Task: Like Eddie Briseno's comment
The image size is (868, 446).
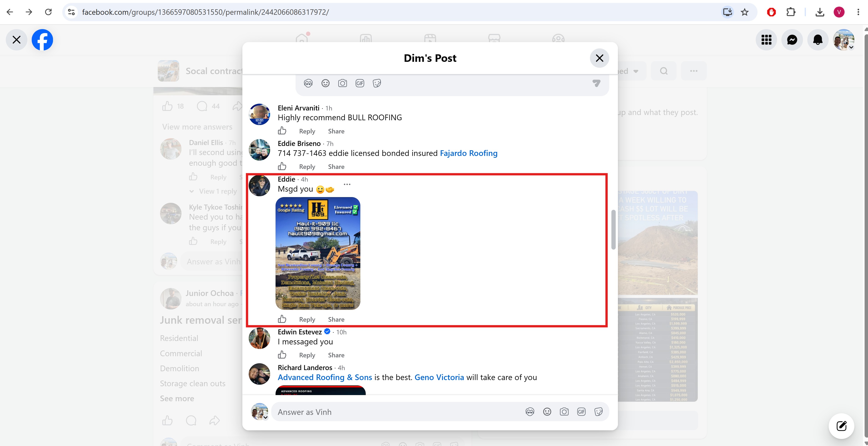Action: coord(282,166)
